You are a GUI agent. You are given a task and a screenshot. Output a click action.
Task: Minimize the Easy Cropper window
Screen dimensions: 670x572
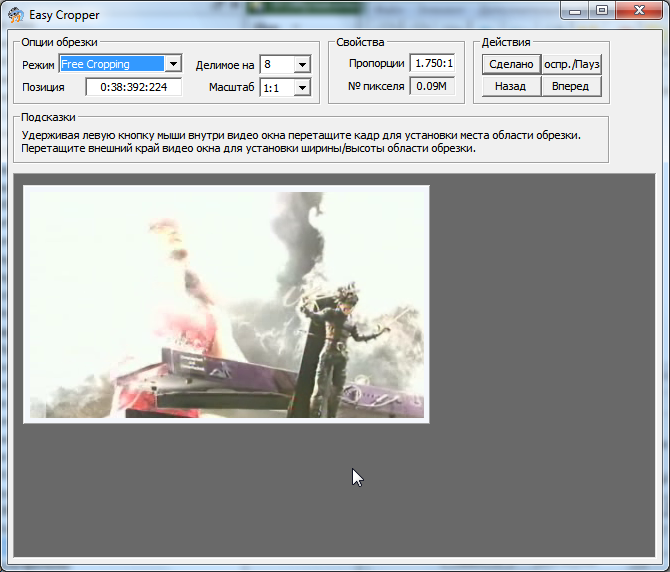click(575, 10)
